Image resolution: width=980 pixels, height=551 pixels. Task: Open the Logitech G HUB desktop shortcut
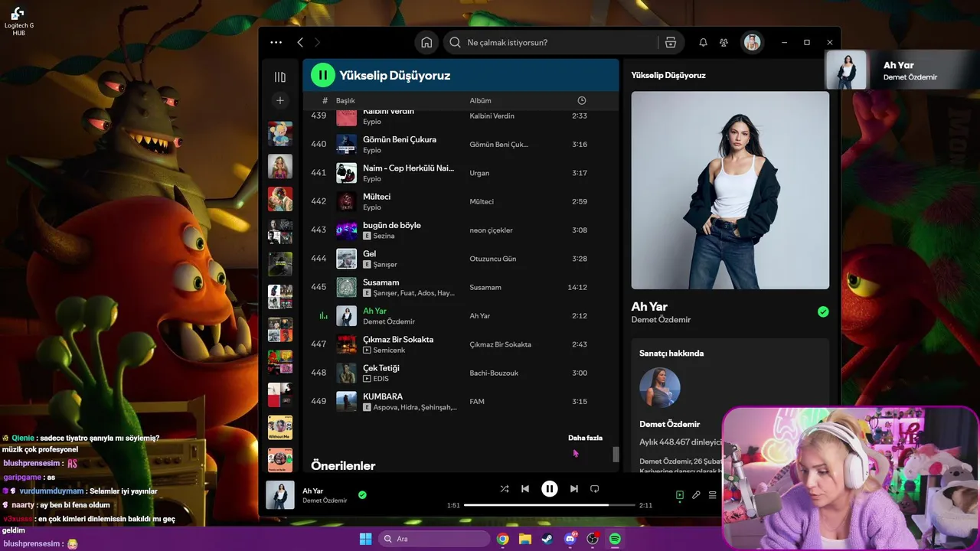(x=18, y=21)
